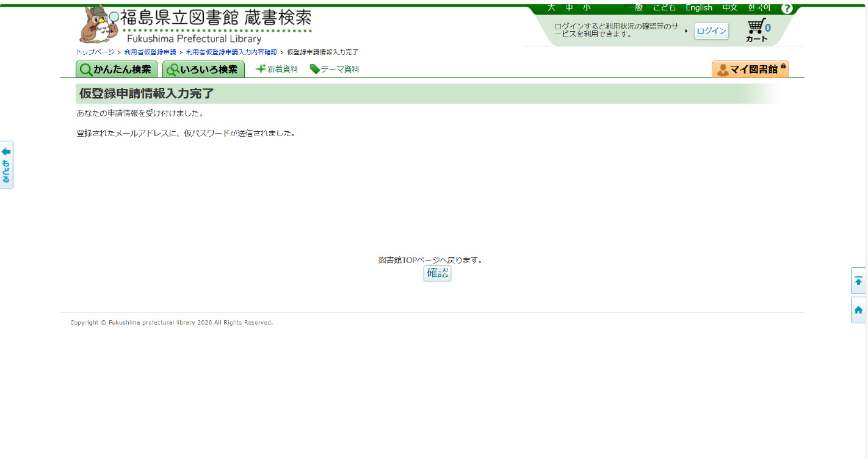This screenshot has height=463, width=868.
Task: Set text size to small (小)
Action: (587, 7)
